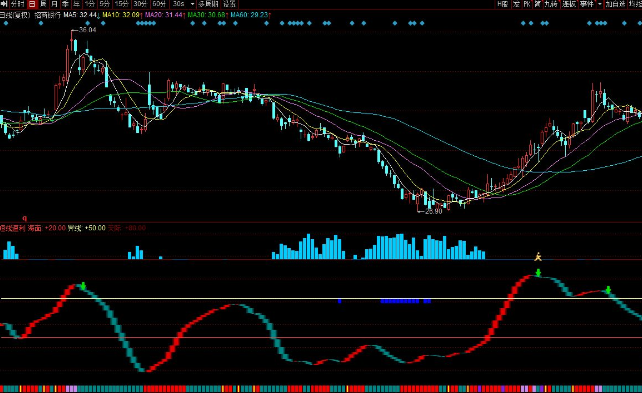Select the highlighted 日 daily period button
This screenshot has width=642, height=393.
[x=32, y=4]
